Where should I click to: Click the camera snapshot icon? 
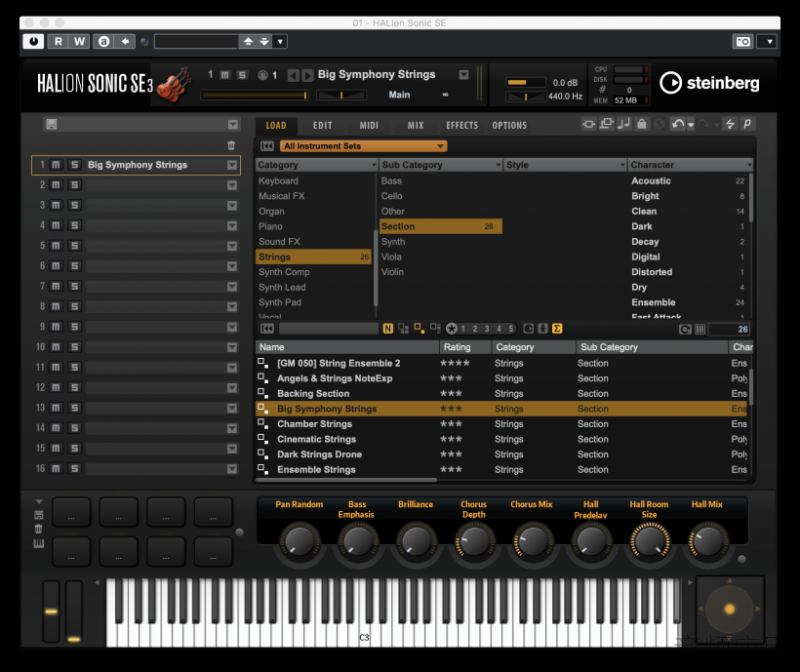pos(742,41)
